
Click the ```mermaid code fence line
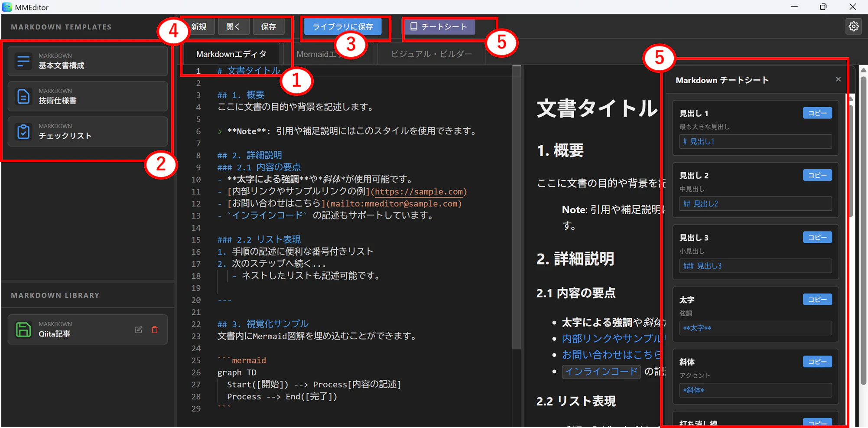click(x=241, y=360)
